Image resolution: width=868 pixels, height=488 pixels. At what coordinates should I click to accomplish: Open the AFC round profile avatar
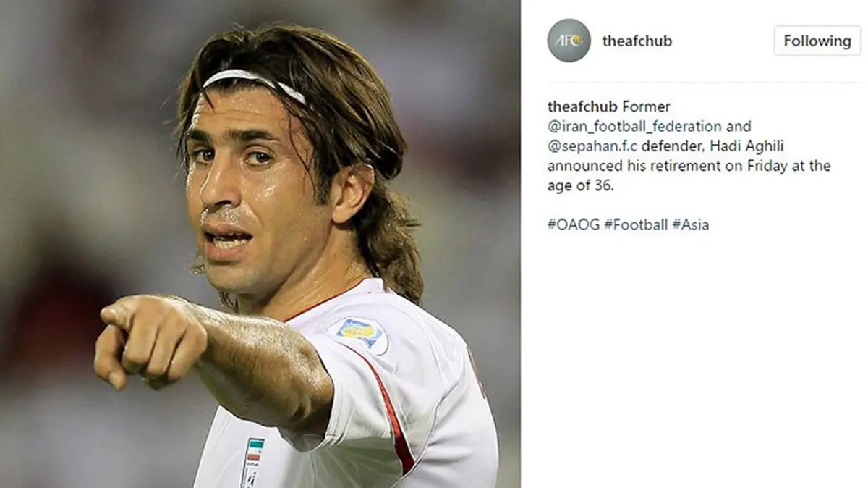pos(569,41)
